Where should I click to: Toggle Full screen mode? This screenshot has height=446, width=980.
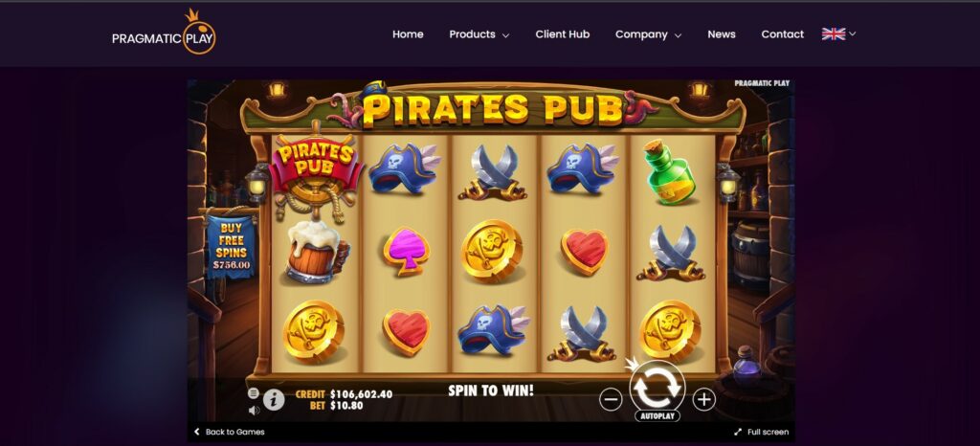(761, 432)
